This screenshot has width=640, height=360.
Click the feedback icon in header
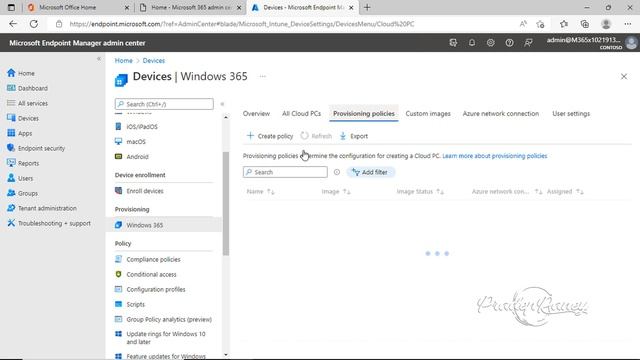pyautogui.click(x=528, y=42)
